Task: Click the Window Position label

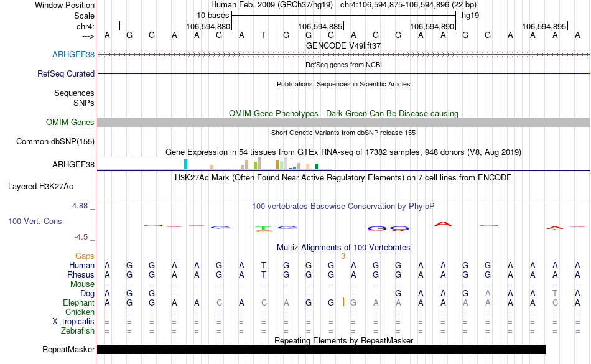Action: point(65,5)
